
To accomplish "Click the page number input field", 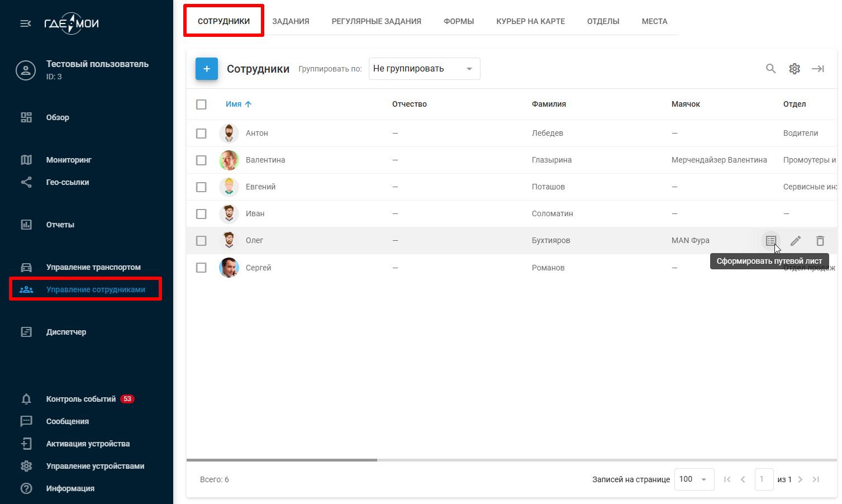I will [x=763, y=479].
